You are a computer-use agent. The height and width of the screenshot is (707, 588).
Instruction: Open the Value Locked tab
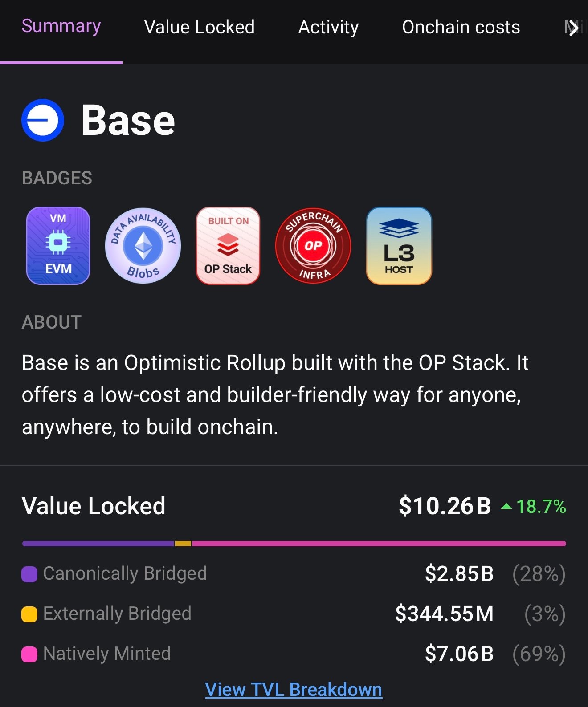(x=199, y=27)
